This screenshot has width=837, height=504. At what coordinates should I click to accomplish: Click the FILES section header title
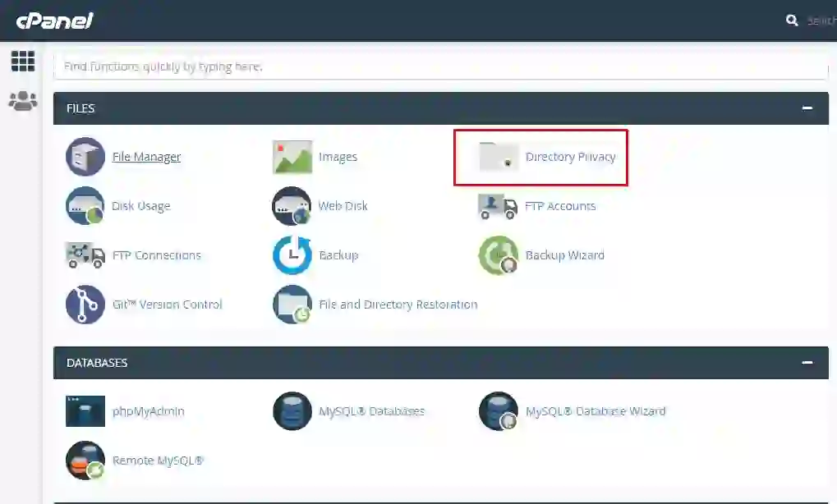(80, 108)
